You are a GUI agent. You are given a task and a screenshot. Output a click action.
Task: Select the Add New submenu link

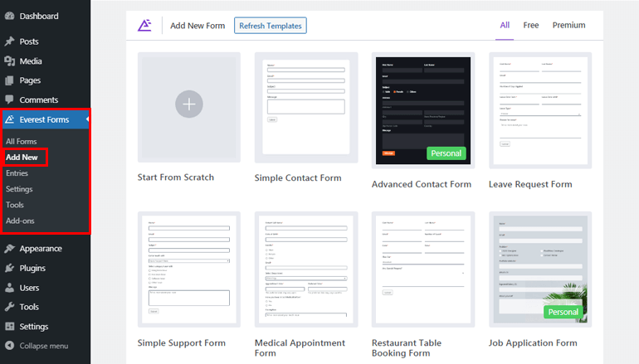point(22,158)
